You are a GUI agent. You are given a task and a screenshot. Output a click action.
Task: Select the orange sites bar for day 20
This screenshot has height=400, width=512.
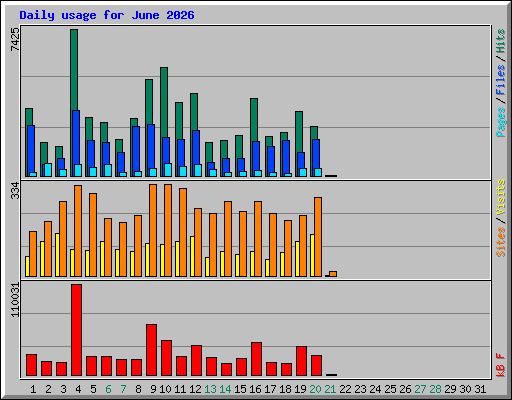click(x=318, y=237)
